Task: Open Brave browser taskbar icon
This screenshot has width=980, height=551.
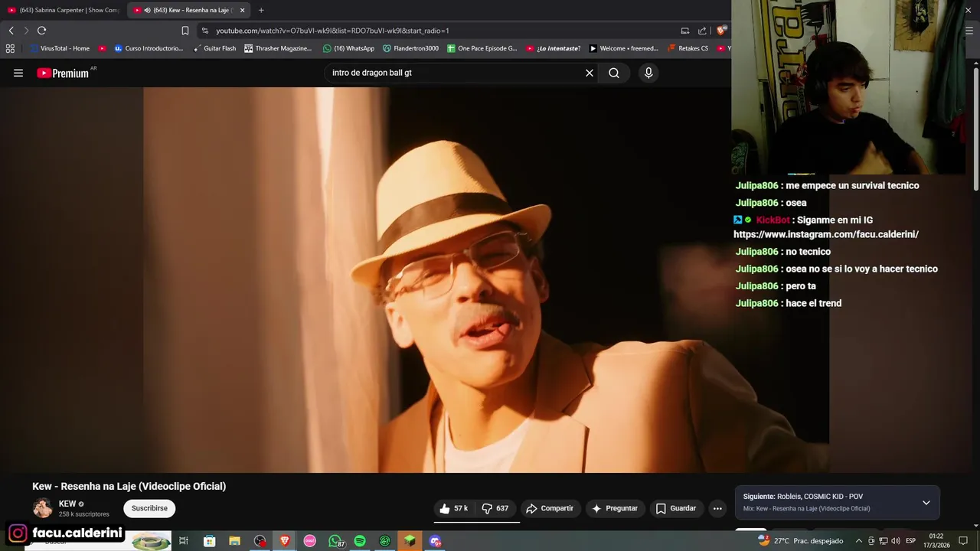Action: 285,541
